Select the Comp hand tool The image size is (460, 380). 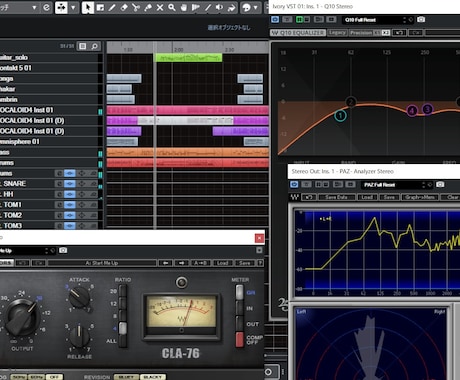pyautogui.click(x=184, y=8)
